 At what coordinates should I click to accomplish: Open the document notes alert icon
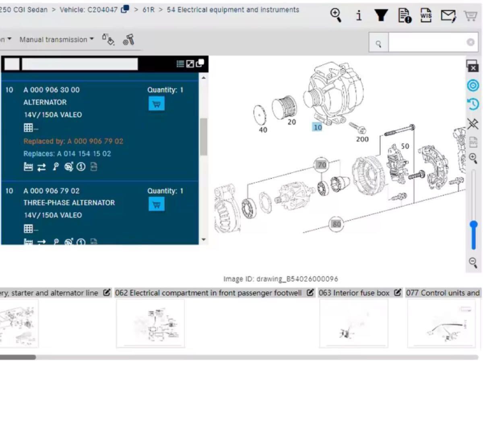(x=405, y=15)
